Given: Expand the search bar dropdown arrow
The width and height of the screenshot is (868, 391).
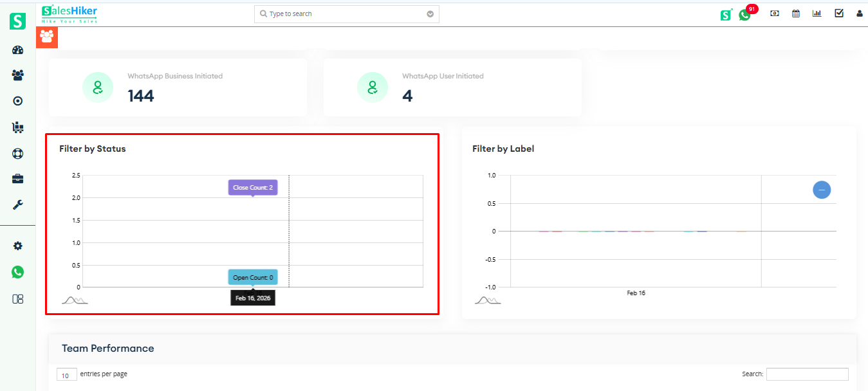Looking at the screenshot, I should [x=430, y=14].
